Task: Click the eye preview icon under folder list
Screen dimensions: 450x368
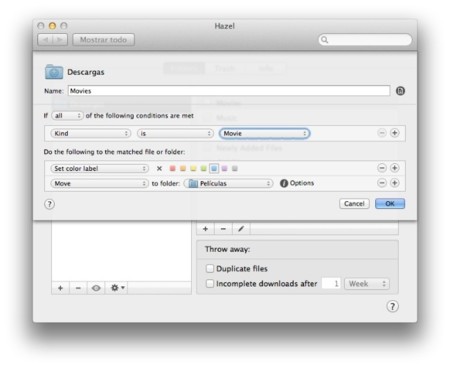Action: coord(96,288)
